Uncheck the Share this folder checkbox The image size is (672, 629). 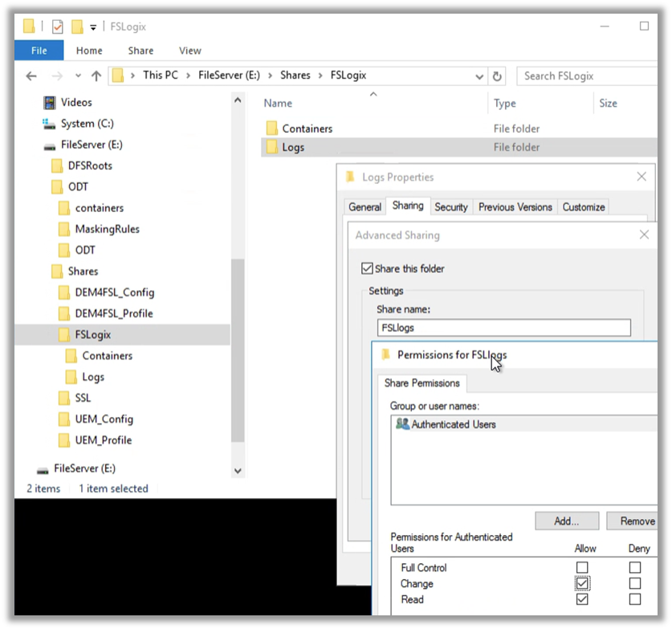368,269
